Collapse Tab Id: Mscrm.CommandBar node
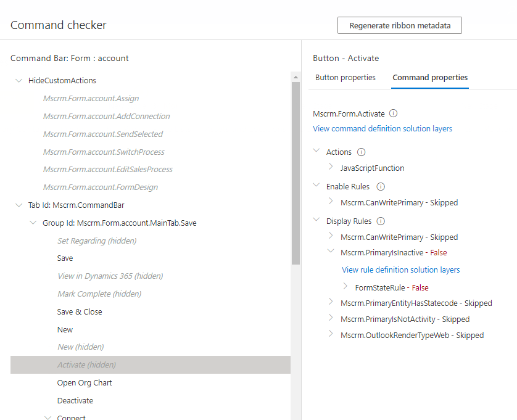The height and width of the screenshot is (420, 517). click(19, 205)
